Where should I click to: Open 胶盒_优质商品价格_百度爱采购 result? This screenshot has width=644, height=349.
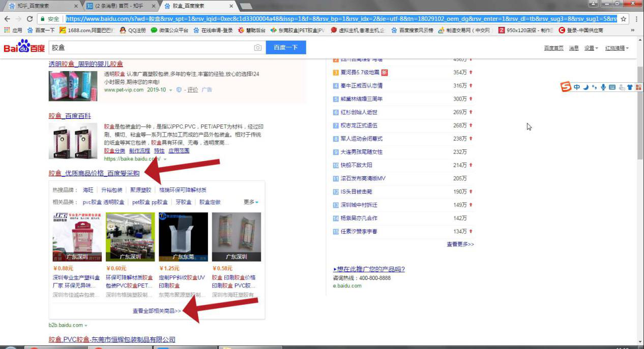[x=94, y=173]
